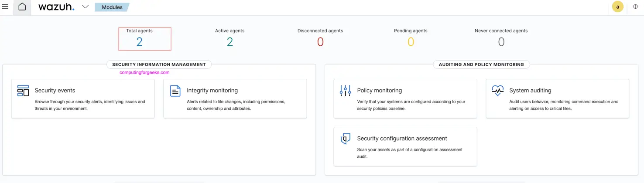Click the System auditing heartbeat icon

click(x=497, y=91)
